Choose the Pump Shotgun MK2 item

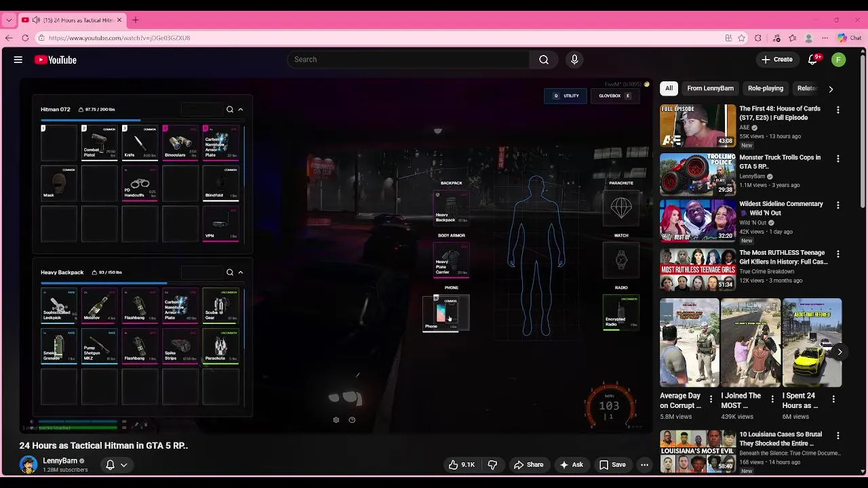(x=100, y=346)
